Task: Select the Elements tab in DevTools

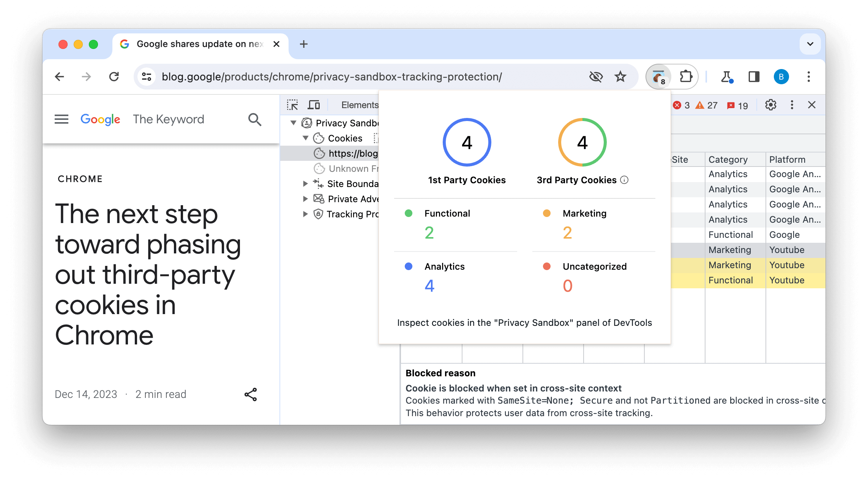Action: pos(360,104)
